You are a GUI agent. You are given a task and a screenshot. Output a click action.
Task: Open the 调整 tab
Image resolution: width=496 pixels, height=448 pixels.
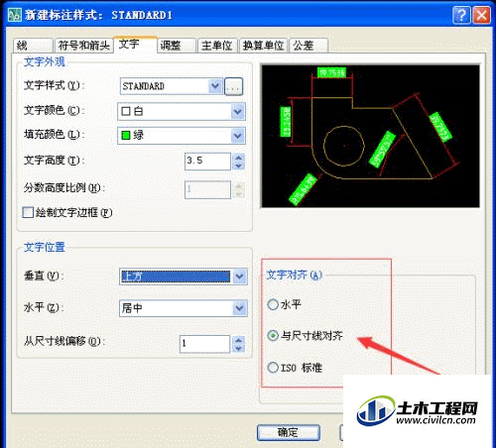tap(177, 46)
